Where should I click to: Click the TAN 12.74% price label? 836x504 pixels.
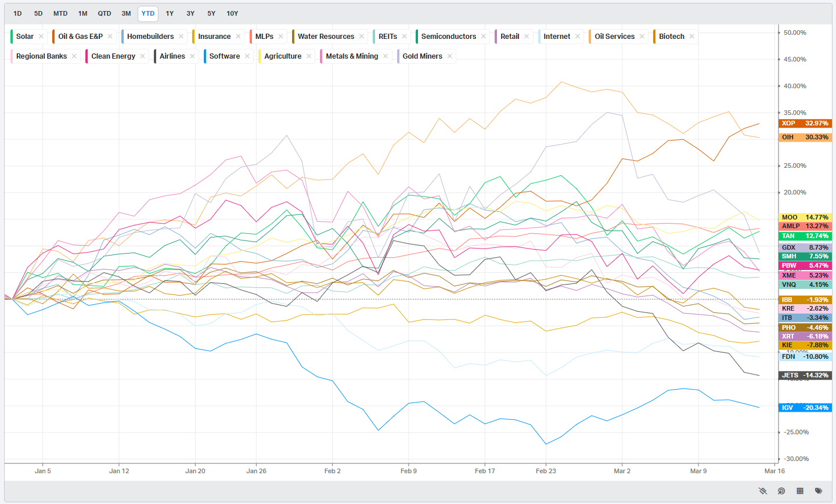point(805,236)
